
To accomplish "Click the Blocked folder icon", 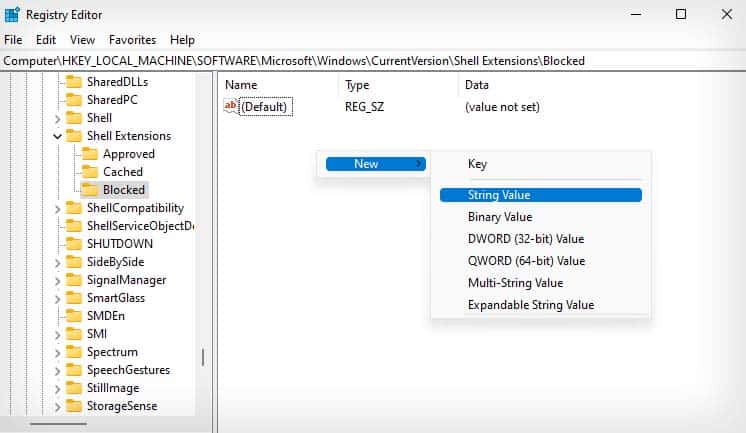I will (x=89, y=190).
